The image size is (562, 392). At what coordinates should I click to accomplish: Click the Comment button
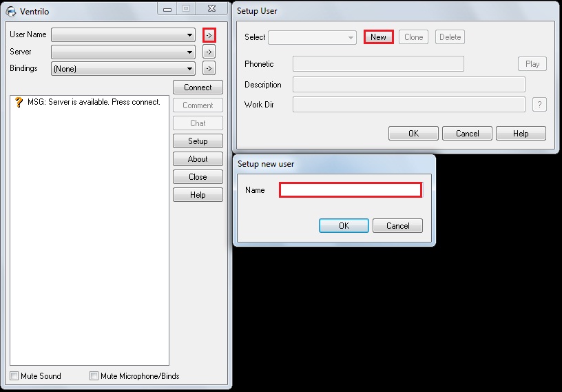coord(198,105)
